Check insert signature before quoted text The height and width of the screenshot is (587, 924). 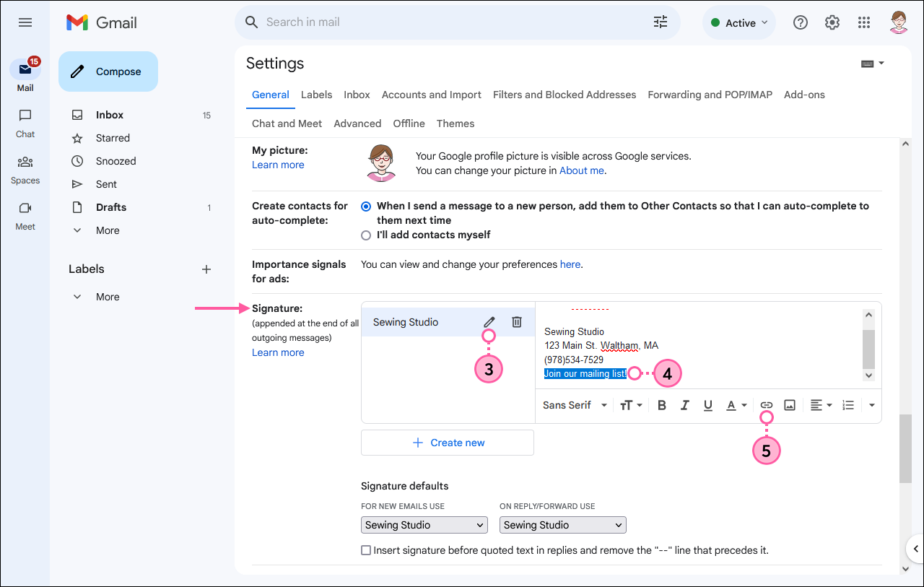(x=366, y=551)
